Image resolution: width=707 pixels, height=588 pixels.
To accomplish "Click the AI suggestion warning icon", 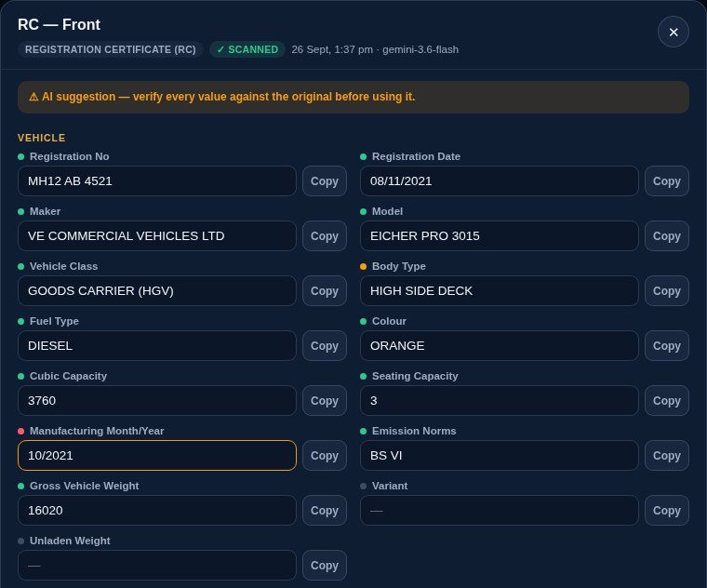I will pyautogui.click(x=33, y=97).
